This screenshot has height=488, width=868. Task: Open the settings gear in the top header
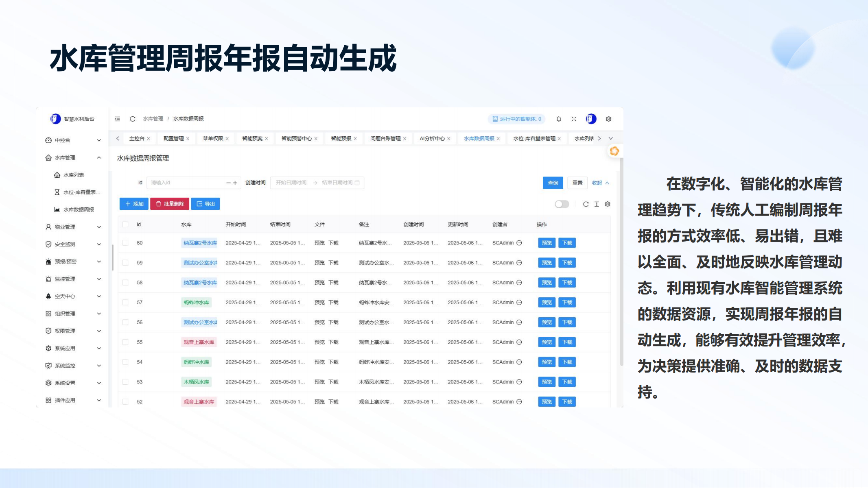pos(608,119)
